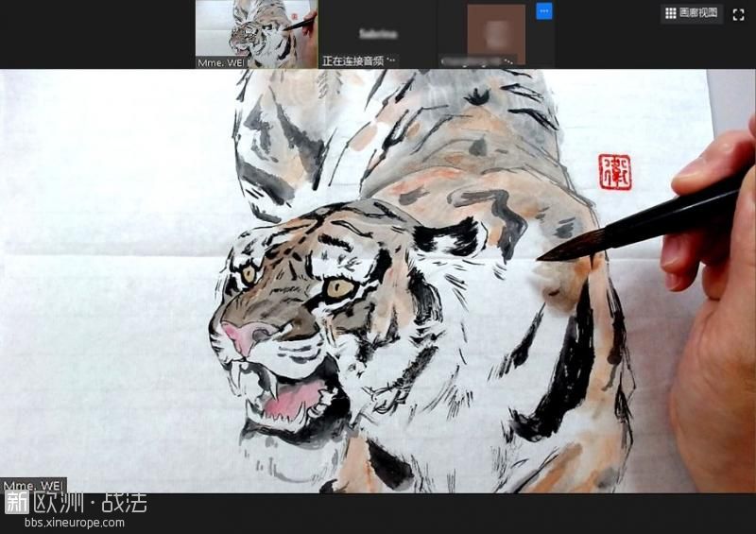Click Mme. WEI name label on main video
The height and width of the screenshot is (534, 756).
pyautogui.click(x=33, y=486)
